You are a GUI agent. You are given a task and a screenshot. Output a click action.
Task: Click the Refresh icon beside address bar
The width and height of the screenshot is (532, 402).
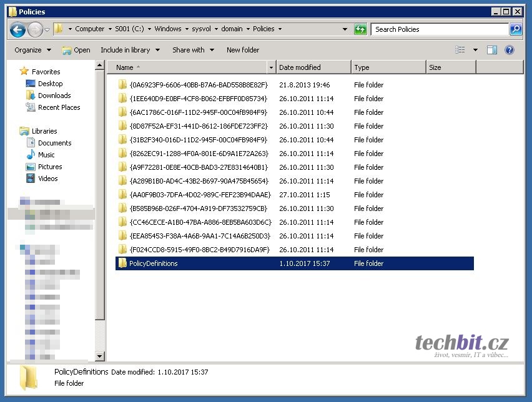pos(360,29)
